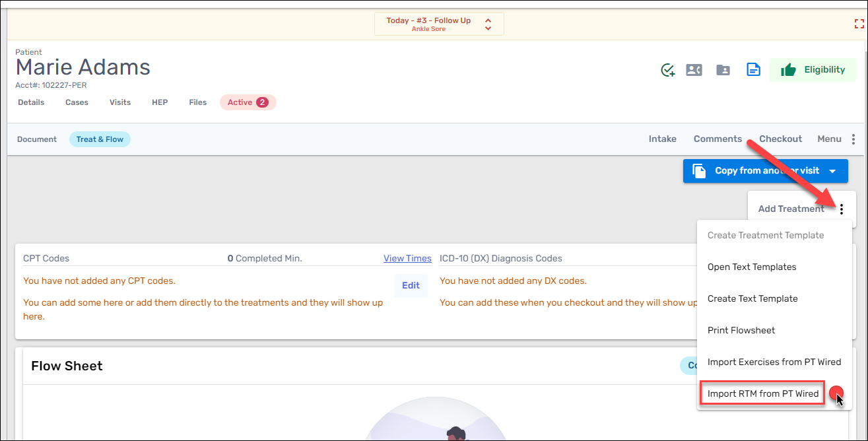Open the View Times link
This screenshot has width=868, height=441.
(x=407, y=258)
